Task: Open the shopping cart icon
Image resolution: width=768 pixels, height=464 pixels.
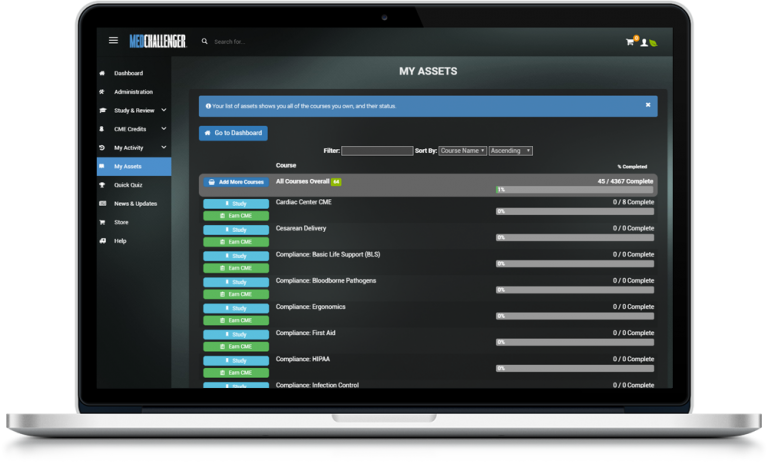Action: click(630, 42)
